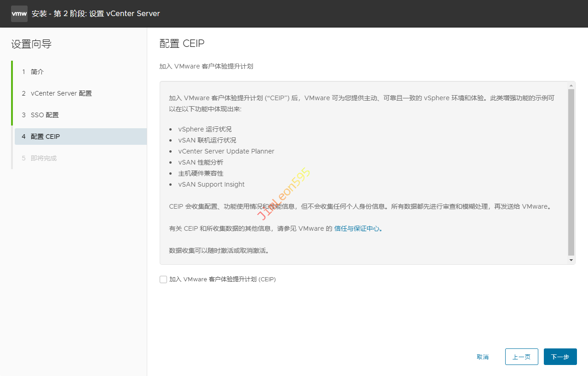Screen dimensions: 588x376
Task: Click the disabled step 5 即将完成
Action: 43,158
